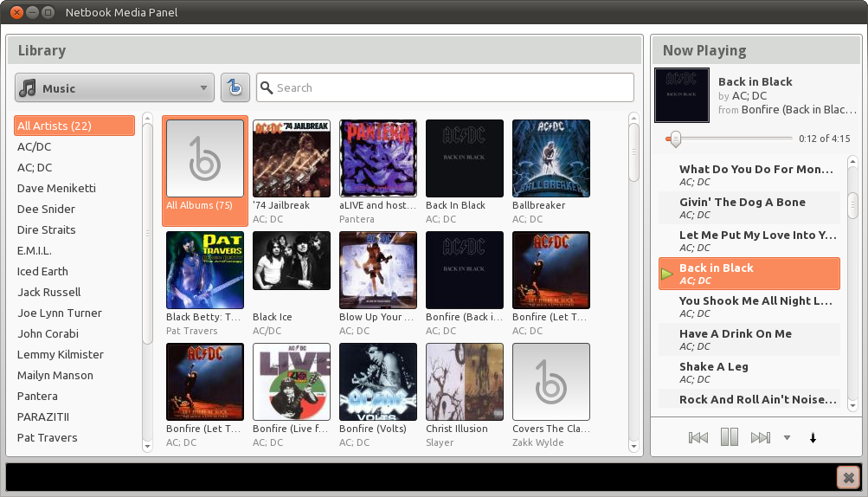Open the Christ Illusion Slayer album
The width and height of the screenshot is (868, 497).
point(465,382)
